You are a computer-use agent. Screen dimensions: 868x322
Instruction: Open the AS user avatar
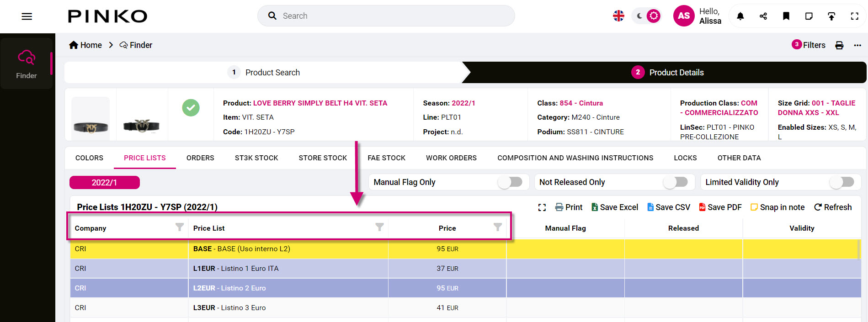point(684,16)
